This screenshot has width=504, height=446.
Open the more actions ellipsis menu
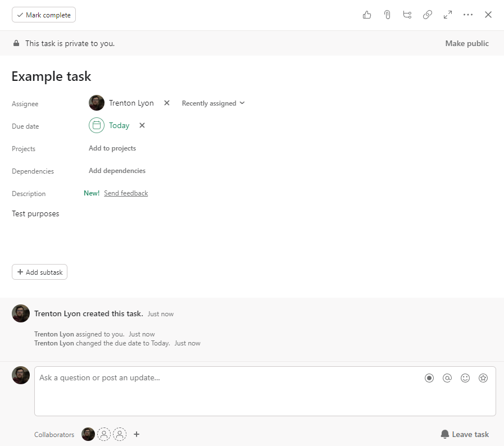pyautogui.click(x=468, y=15)
